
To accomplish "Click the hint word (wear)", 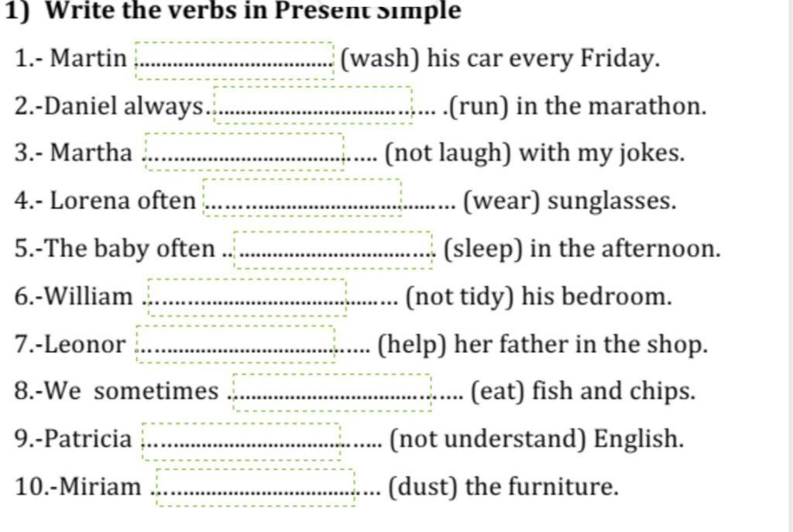I will click(x=500, y=201).
